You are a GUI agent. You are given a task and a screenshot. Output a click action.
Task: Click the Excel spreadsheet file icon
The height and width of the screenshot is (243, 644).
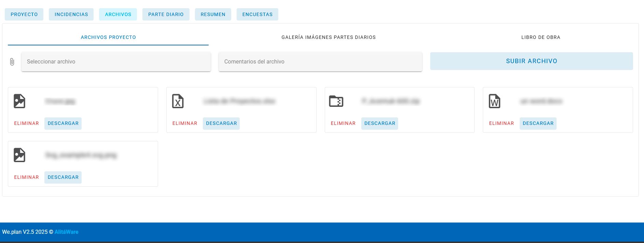[x=178, y=101]
